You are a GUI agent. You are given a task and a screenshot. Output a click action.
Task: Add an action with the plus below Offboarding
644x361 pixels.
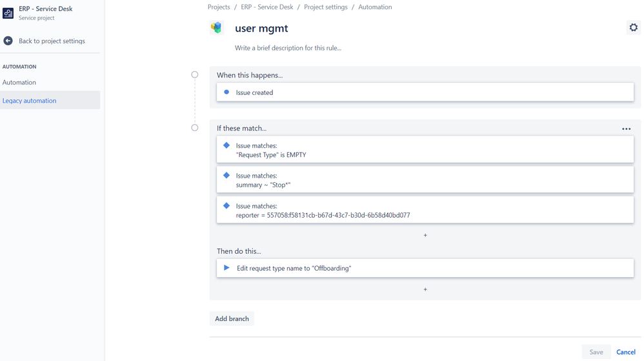(x=425, y=289)
